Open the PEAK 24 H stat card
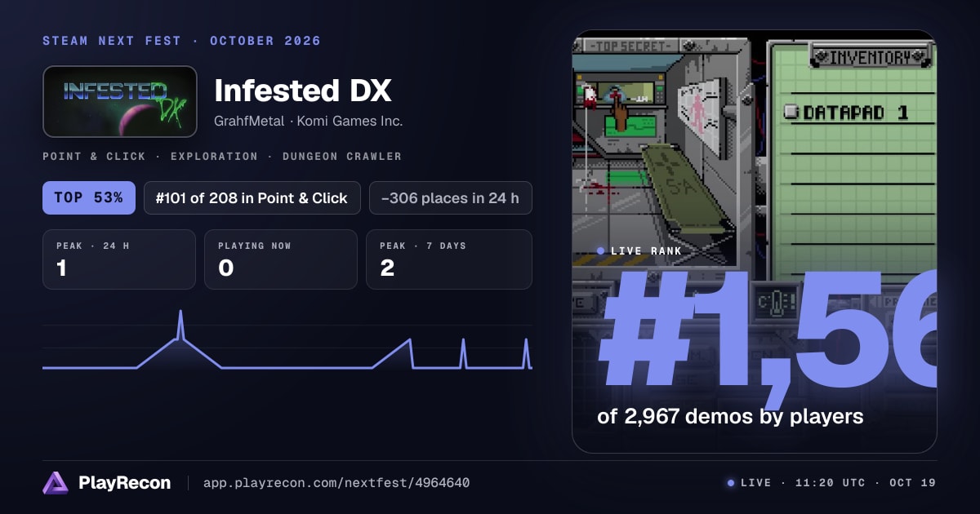The width and height of the screenshot is (980, 514). [119, 259]
